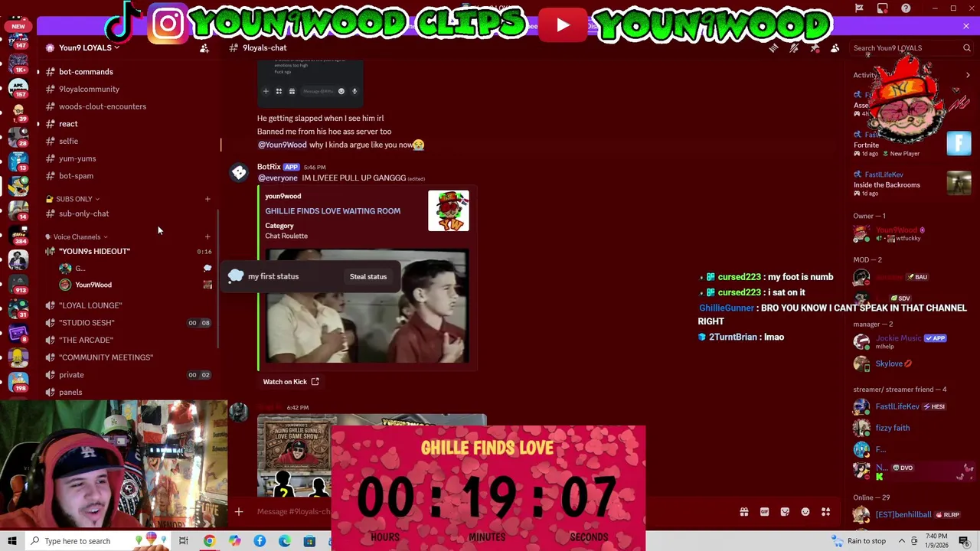Open youn9wood embed avatar thumbnail
980x551 pixels.
449,210
